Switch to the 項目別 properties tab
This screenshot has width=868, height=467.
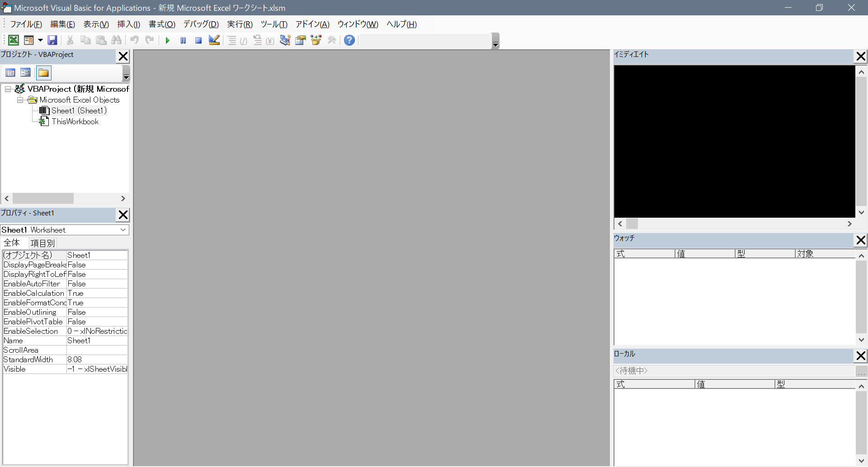[x=42, y=243]
